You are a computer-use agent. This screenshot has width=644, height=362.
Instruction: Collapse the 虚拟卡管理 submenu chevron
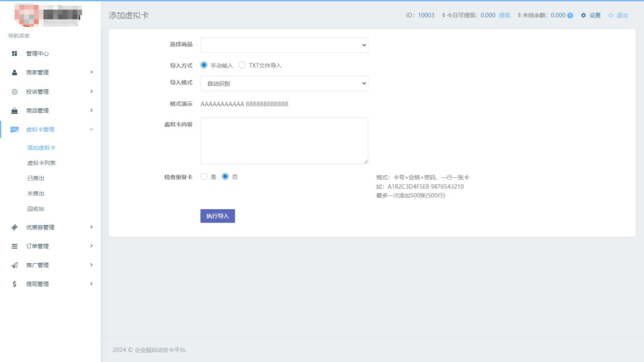tap(91, 129)
